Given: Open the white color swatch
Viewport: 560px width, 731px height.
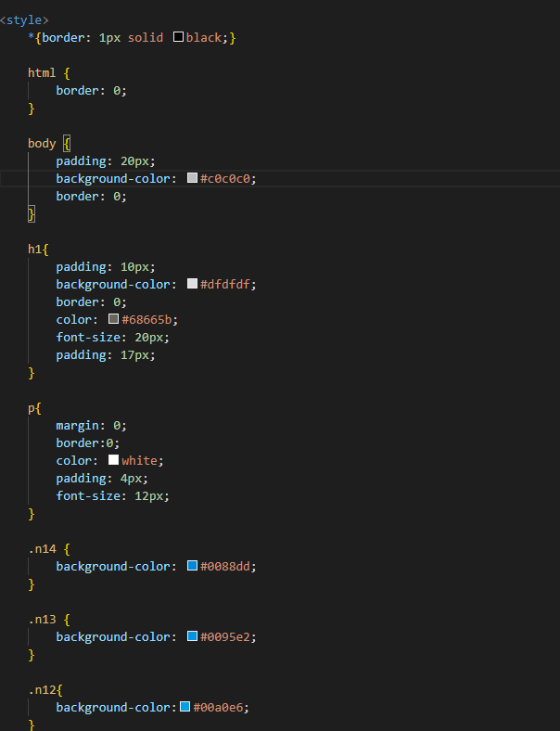Looking at the screenshot, I should (114, 460).
